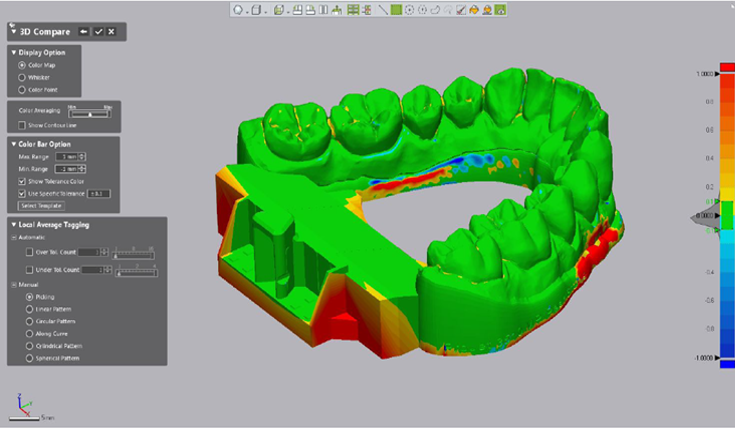This screenshot has height=428, width=735.
Task: Activate the green rectangle selection tool
Action: [x=397, y=10]
